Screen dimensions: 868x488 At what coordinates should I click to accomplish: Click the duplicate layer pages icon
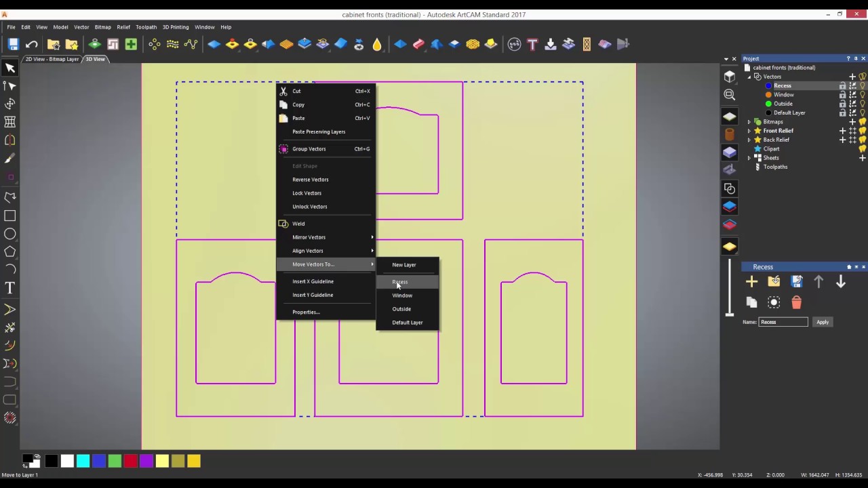coord(751,303)
